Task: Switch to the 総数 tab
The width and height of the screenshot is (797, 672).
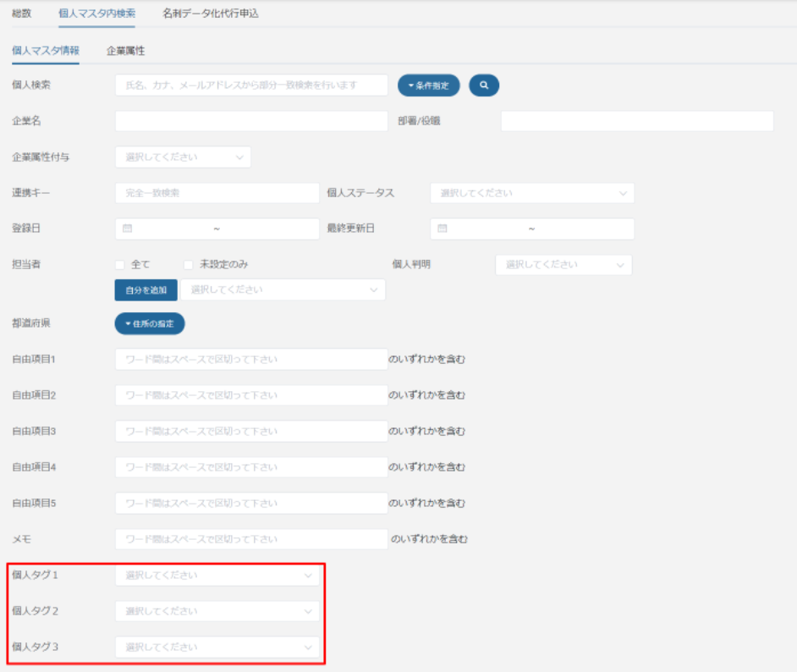Action: pos(22,14)
